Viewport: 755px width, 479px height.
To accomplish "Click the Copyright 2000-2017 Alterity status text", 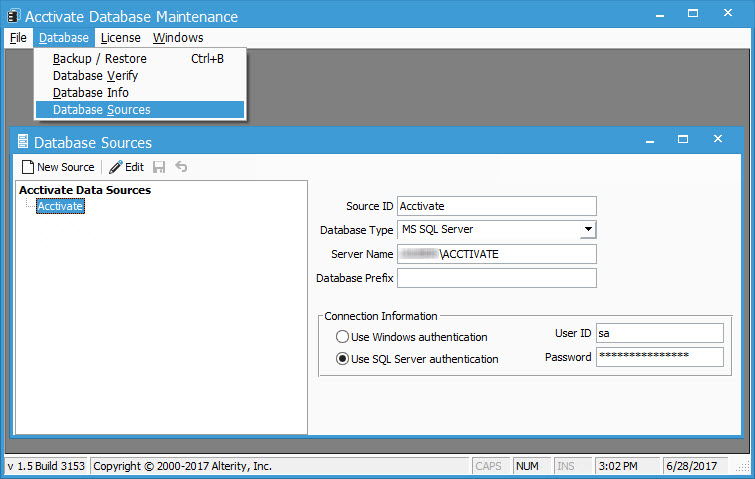I will [x=182, y=466].
